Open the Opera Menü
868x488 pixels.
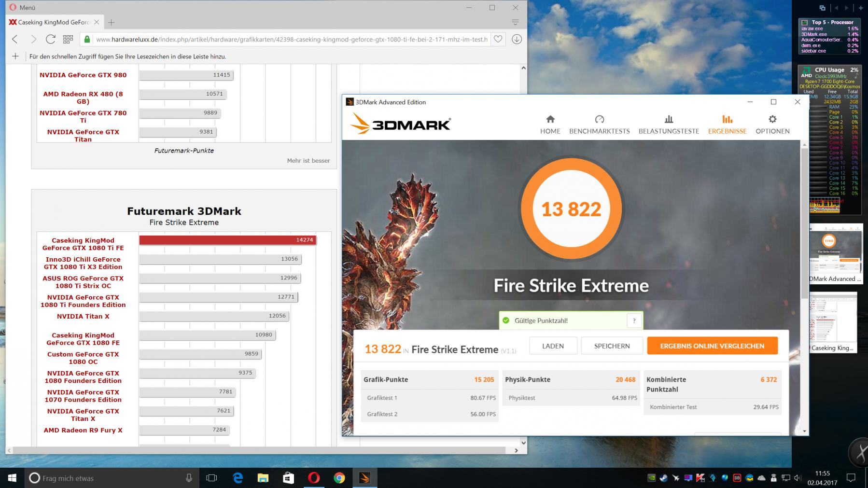pyautogui.click(x=22, y=7)
